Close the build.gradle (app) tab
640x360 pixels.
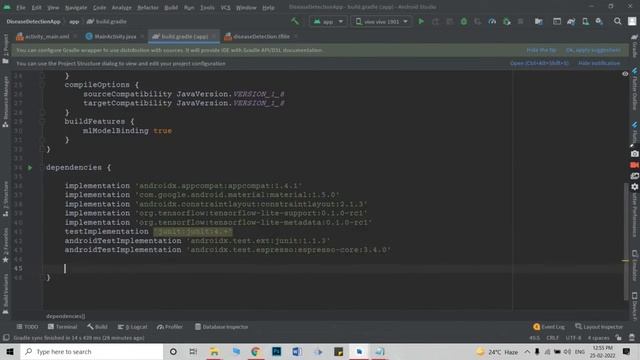(214, 36)
